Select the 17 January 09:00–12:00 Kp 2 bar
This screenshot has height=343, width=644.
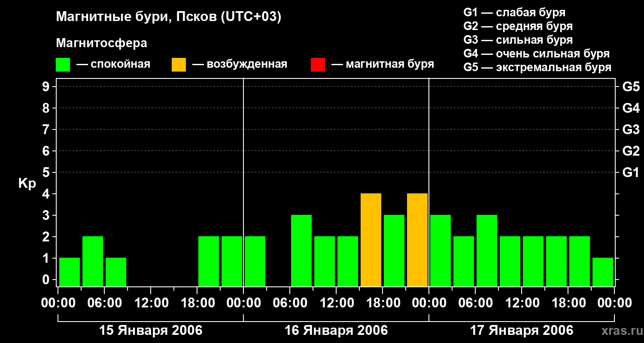click(510, 262)
